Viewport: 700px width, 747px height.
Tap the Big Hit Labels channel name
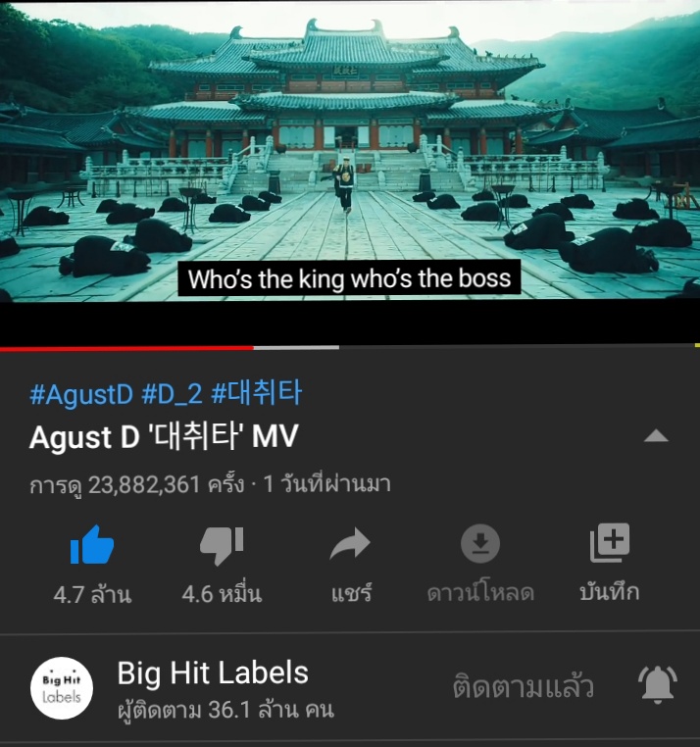213,672
